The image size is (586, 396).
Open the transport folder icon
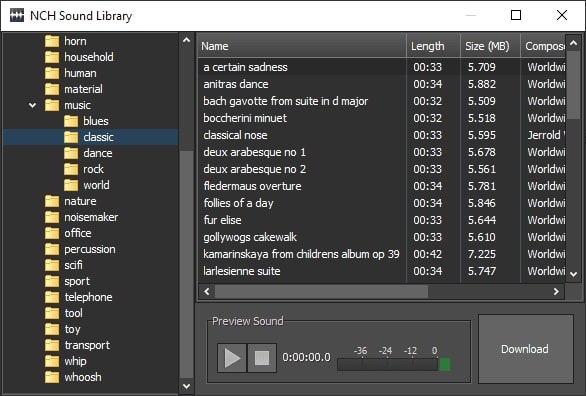pyautogui.click(x=52, y=345)
